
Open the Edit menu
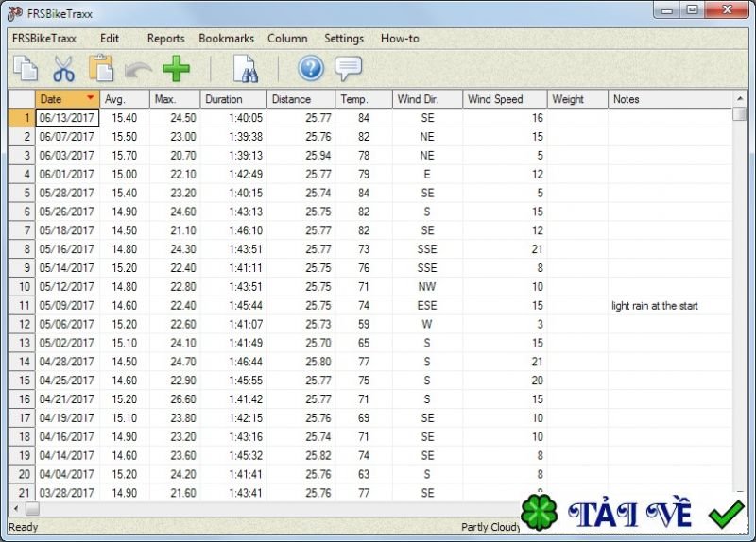tap(110, 39)
